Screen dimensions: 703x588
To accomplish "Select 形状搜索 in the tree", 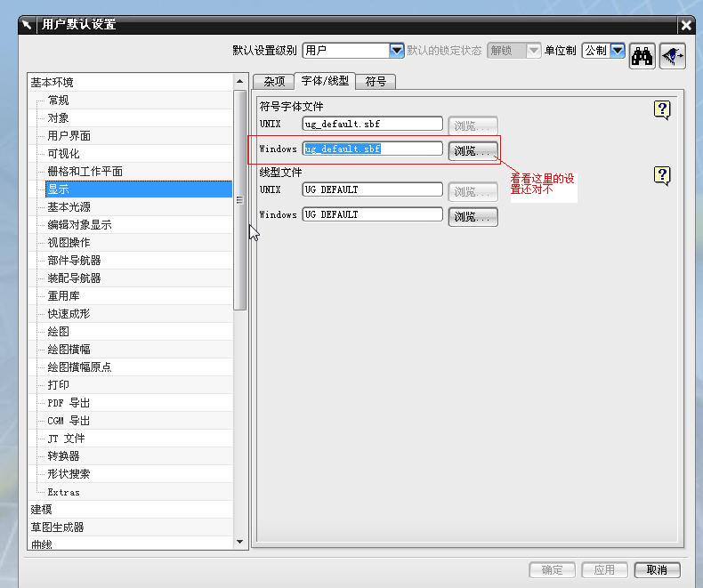I will pyautogui.click(x=69, y=474).
